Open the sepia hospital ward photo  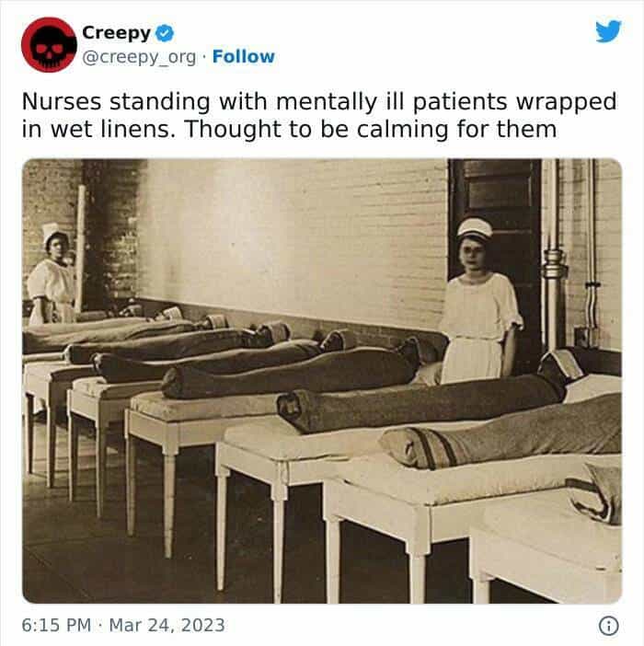pos(322,381)
